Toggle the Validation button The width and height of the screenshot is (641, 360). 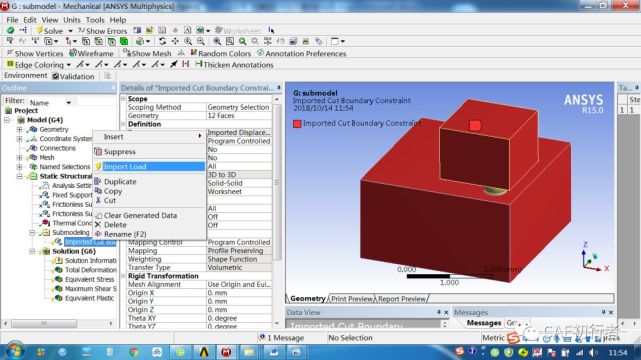tap(73, 76)
